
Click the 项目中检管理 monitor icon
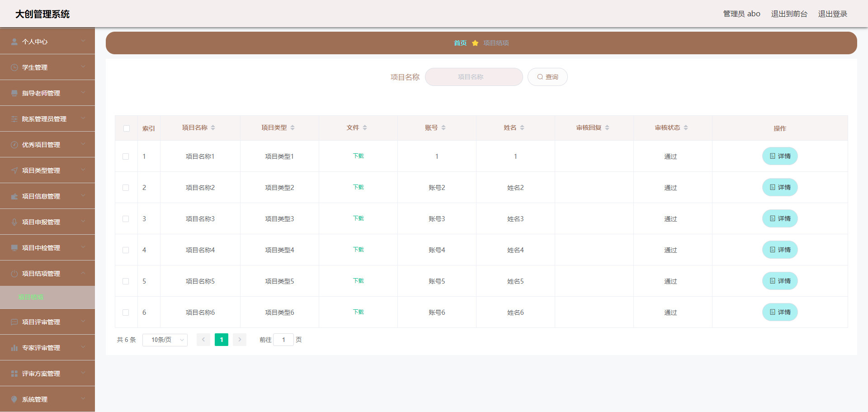tap(14, 248)
